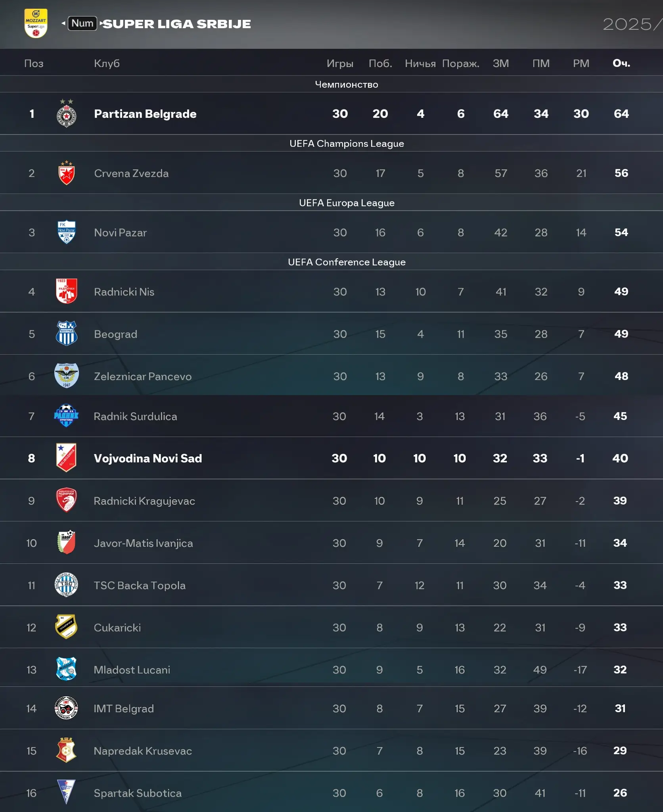Open the Javor-Matis Ivanjica club link
Viewport: 663px width, 812px height.
point(143,543)
